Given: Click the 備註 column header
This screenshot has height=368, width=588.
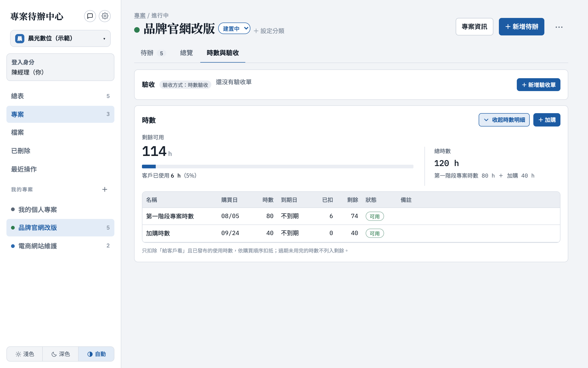Looking at the screenshot, I should tap(406, 200).
